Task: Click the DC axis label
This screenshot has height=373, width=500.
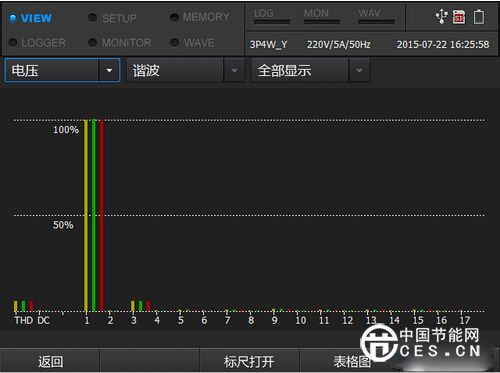Action: coord(43,320)
